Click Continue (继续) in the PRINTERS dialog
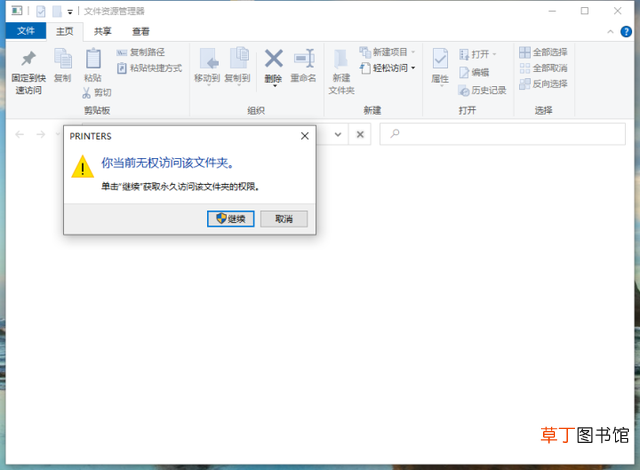Image resolution: width=640 pixels, height=470 pixels. click(231, 219)
